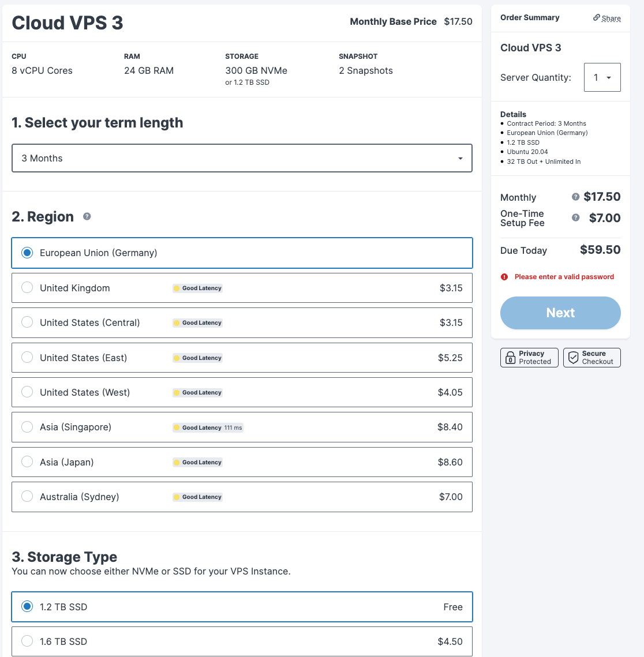Viewport: 644px width, 657px height.
Task: Click the $8.40 price for Asia (Singapore)
Action: click(x=450, y=427)
